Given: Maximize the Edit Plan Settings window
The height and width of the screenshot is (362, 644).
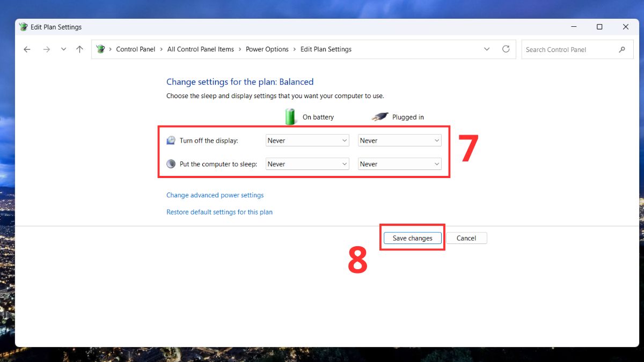Looking at the screenshot, I should point(599,27).
